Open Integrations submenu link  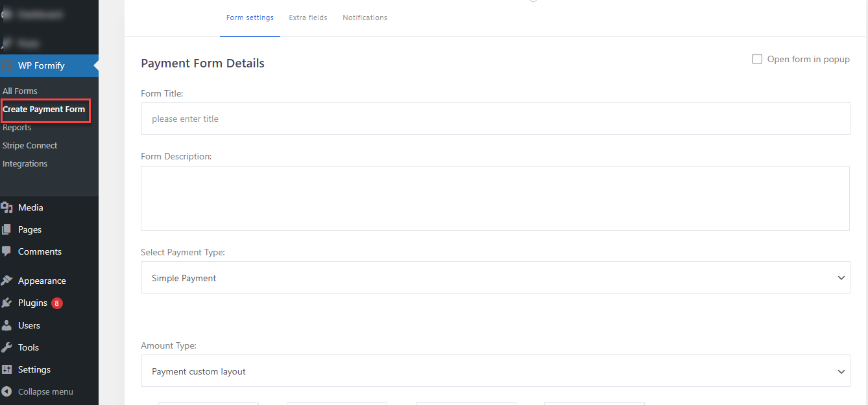point(25,163)
